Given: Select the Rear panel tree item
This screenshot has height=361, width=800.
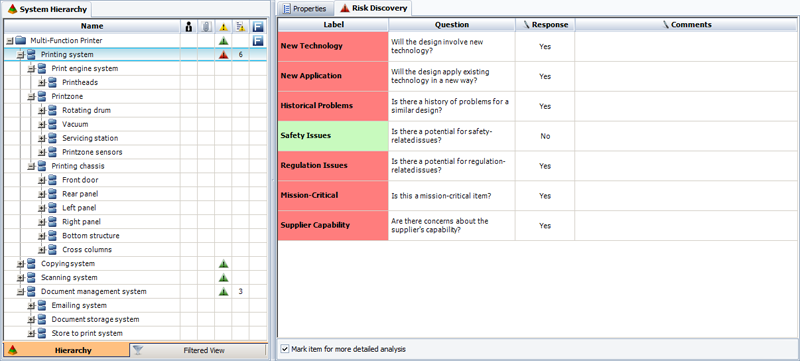Looking at the screenshot, I should coord(80,194).
